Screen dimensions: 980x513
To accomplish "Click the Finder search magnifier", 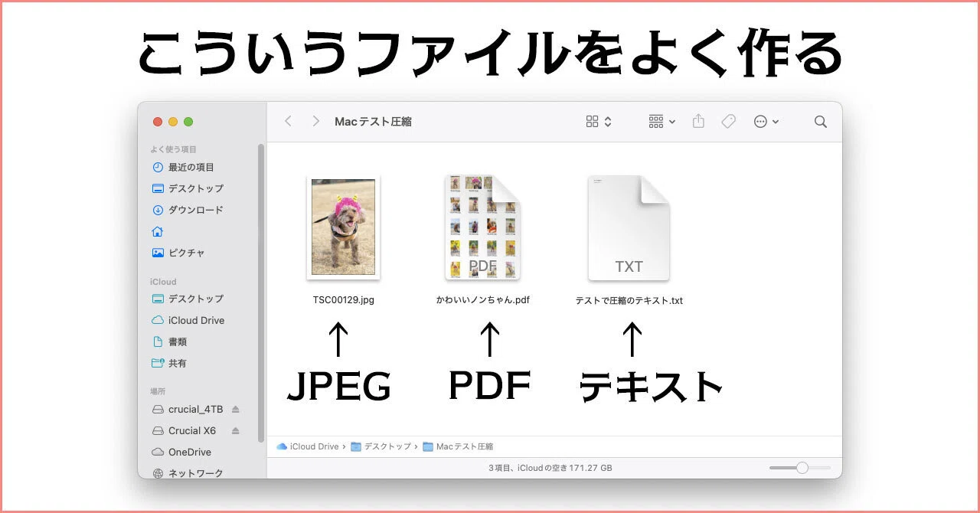I will (821, 122).
